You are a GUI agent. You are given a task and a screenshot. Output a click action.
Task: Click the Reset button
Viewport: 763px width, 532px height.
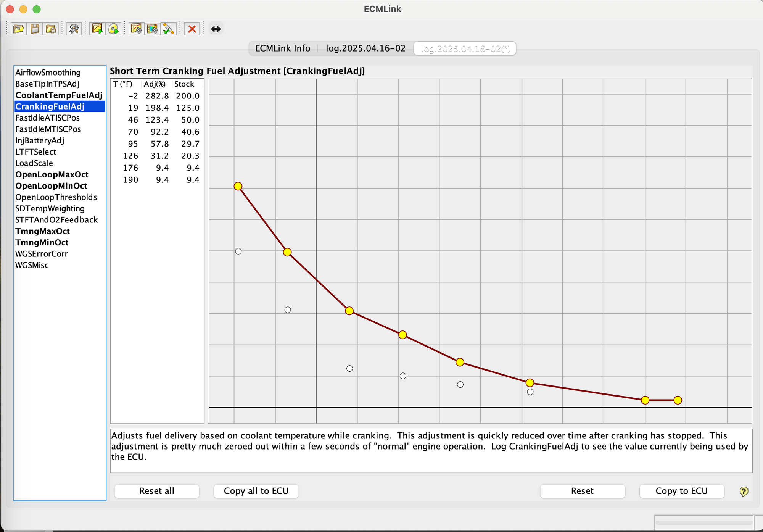582,491
